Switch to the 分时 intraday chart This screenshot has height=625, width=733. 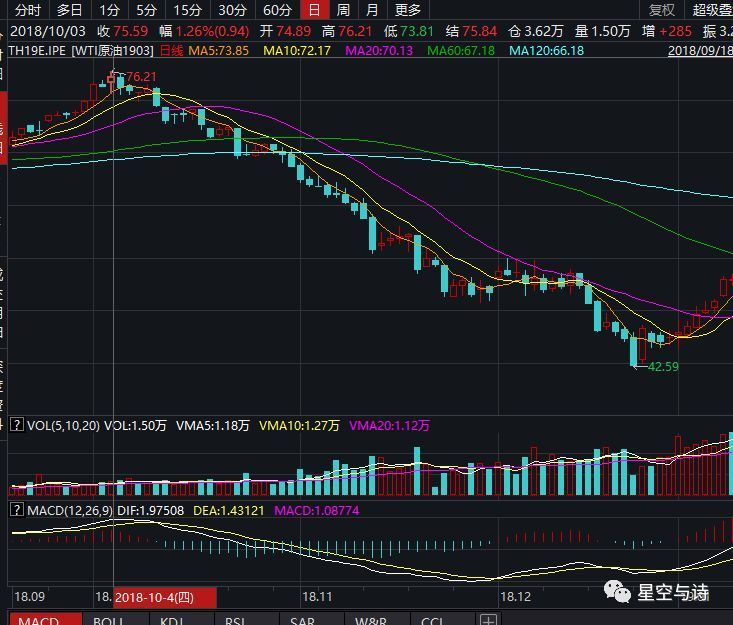(x=28, y=10)
